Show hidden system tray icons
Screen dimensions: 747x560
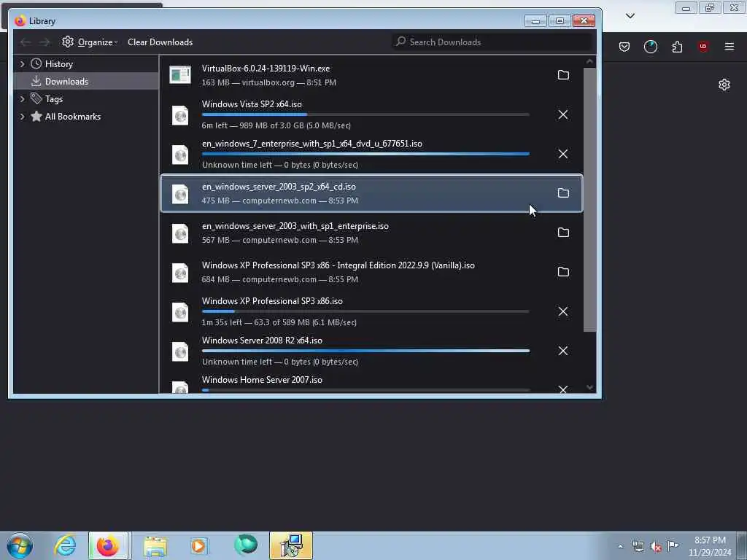620,546
